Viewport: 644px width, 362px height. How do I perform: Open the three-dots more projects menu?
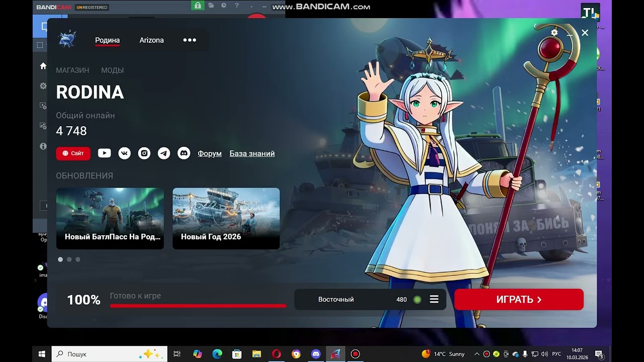click(190, 40)
